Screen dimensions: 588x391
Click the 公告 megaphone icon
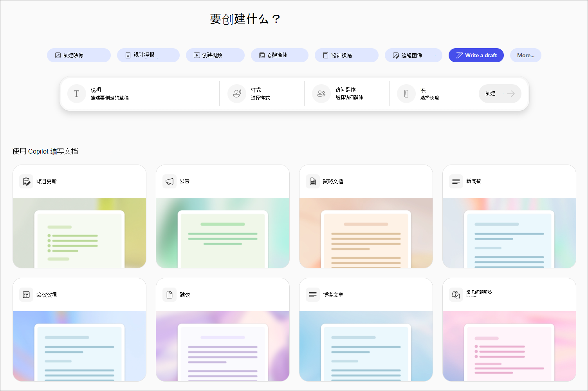click(170, 181)
